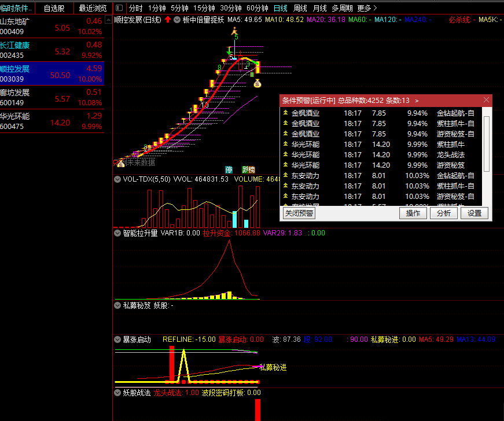
Task: Click the alert icon on 东安动力 游资秘笈-自 row
Action: [x=285, y=196]
